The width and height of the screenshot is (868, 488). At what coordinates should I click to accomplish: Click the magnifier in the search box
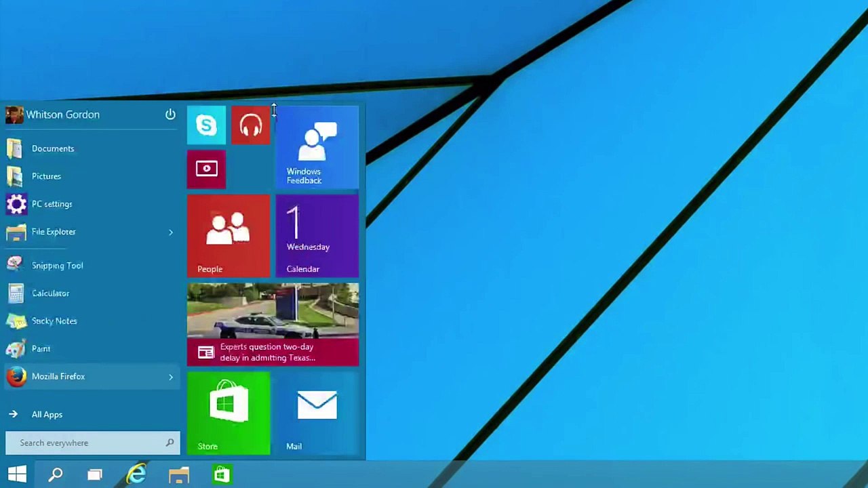(170, 443)
